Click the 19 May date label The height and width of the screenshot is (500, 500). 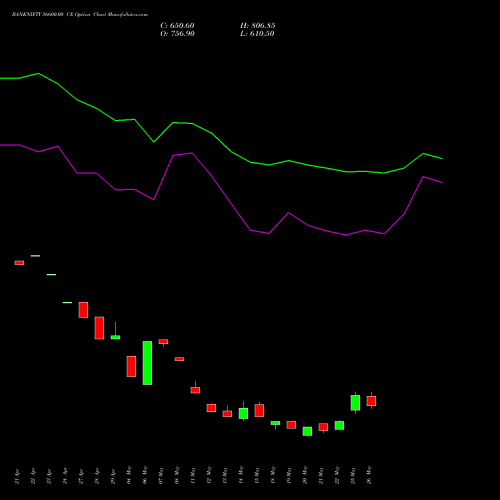289,475
